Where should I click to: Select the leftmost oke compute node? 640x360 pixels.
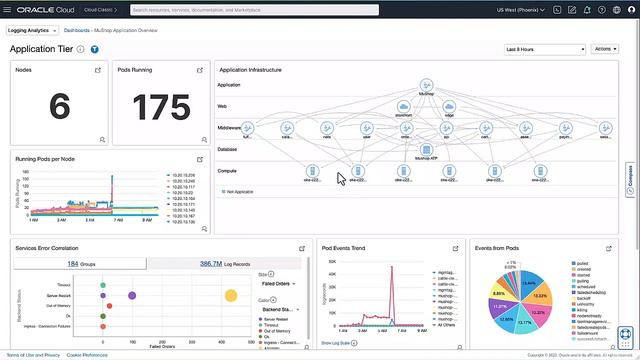click(312, 171)
